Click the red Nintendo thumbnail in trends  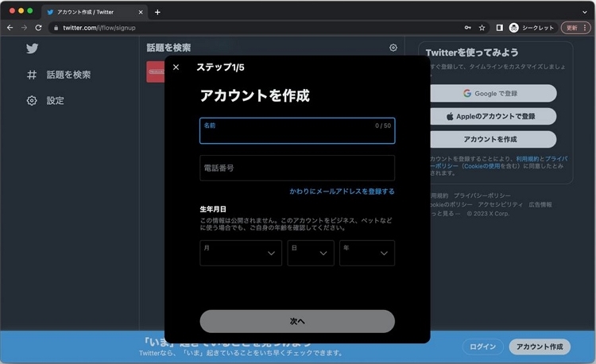pyautogui.click(x=156, y=72)
